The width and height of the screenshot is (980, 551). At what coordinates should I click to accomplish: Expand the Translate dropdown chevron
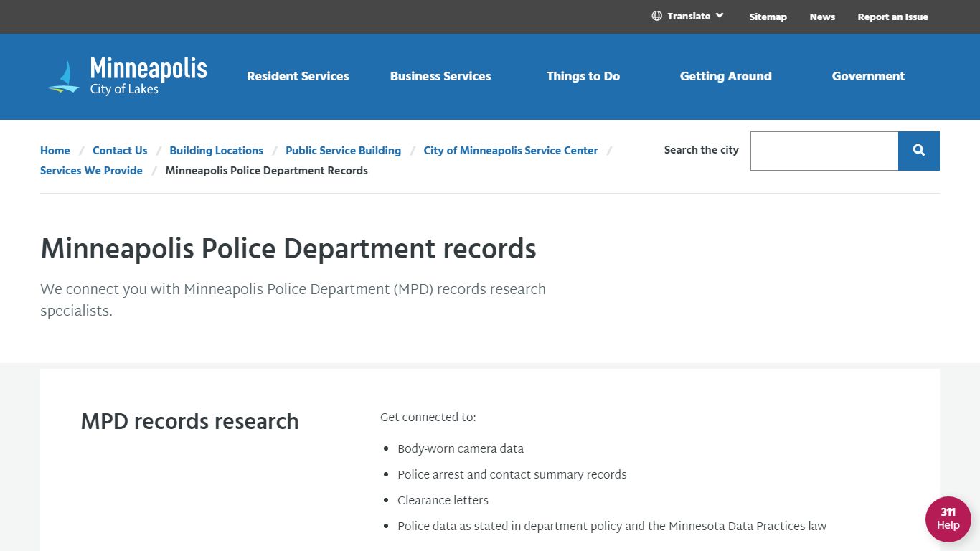(720, 16)
